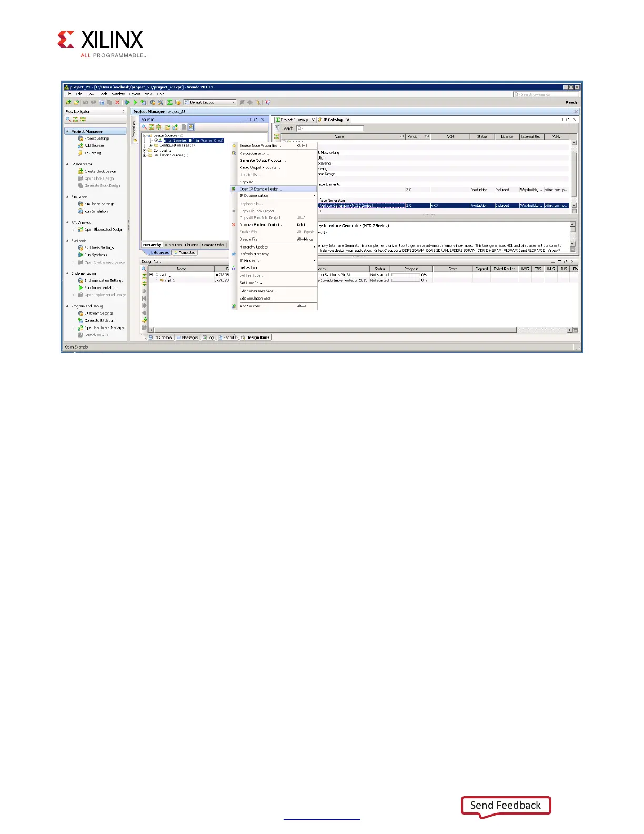Click Open Elaborated Design in RTL Analysis
Viewport: 644px width, 834px height.
[x=100, y=230]
